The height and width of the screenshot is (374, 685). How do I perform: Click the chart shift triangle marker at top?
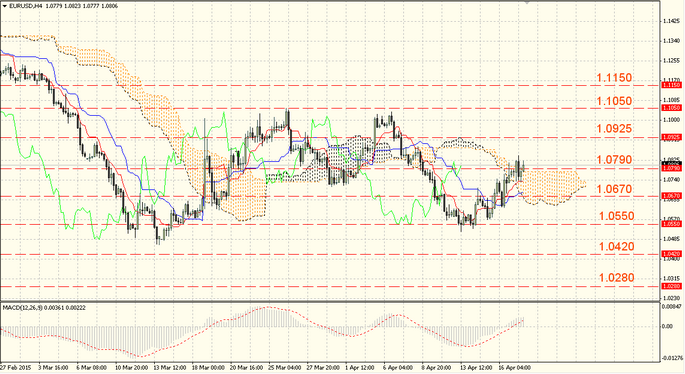pos(528,2)
